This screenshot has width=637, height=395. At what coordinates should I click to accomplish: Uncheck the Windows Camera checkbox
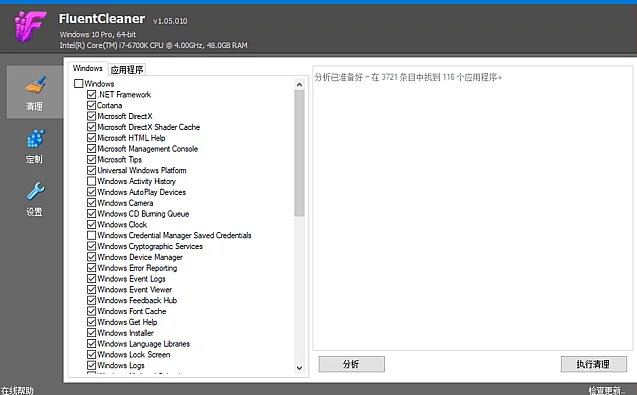click(91, 203)
